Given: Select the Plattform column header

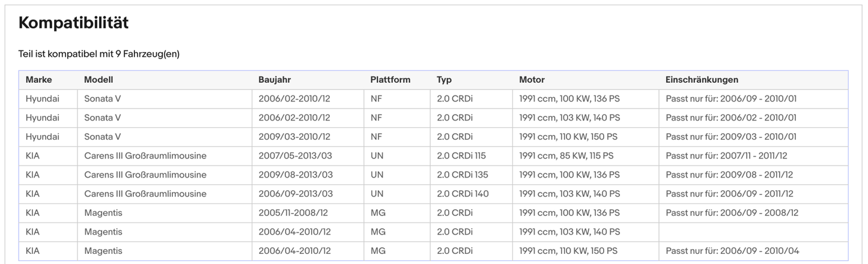Looking at the screenshot, I should pos(390,80).
